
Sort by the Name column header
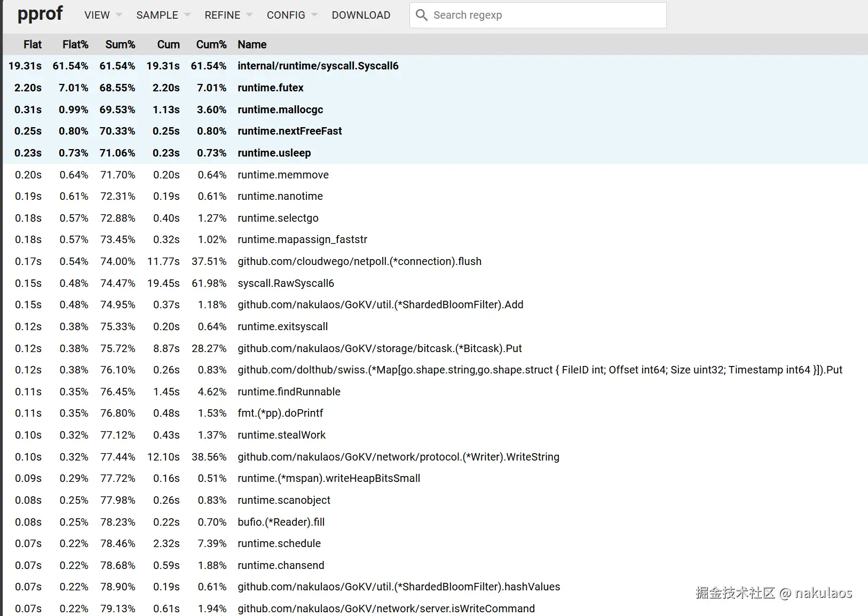click(252, 44)
